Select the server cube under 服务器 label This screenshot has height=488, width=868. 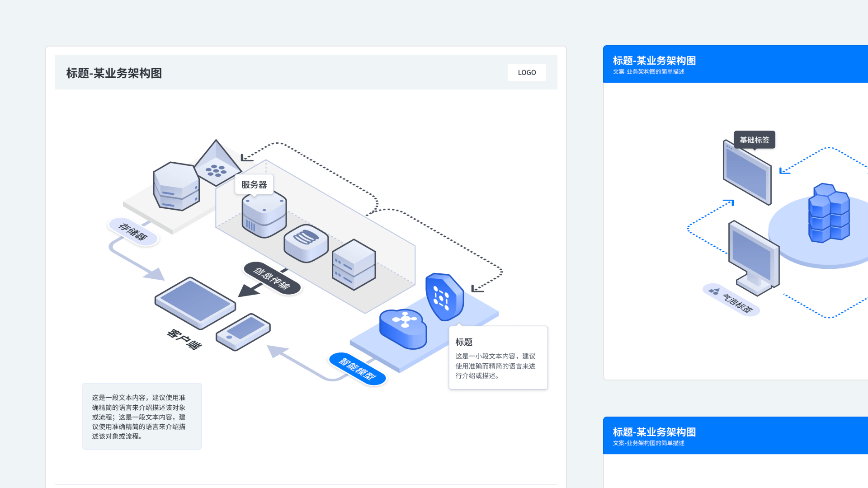264,215
